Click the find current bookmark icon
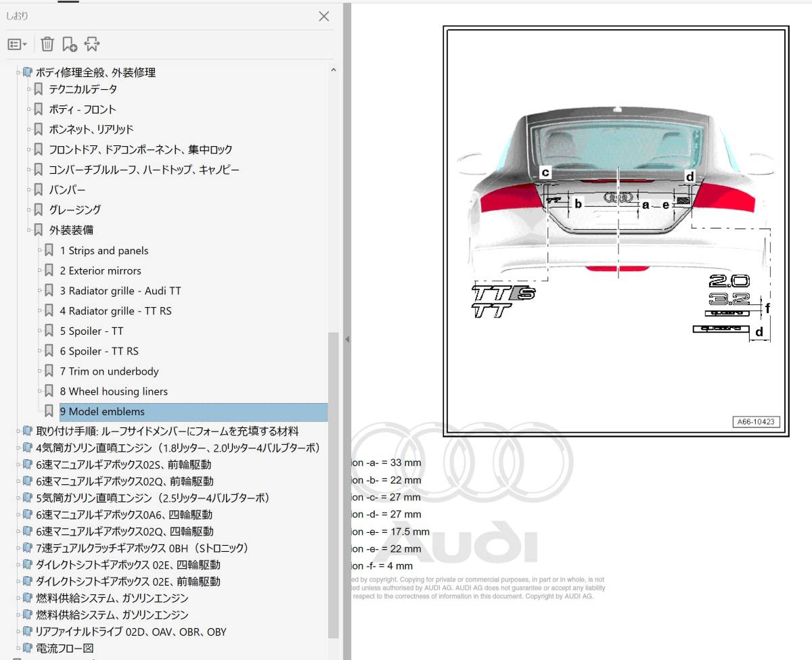 [92, 45]
